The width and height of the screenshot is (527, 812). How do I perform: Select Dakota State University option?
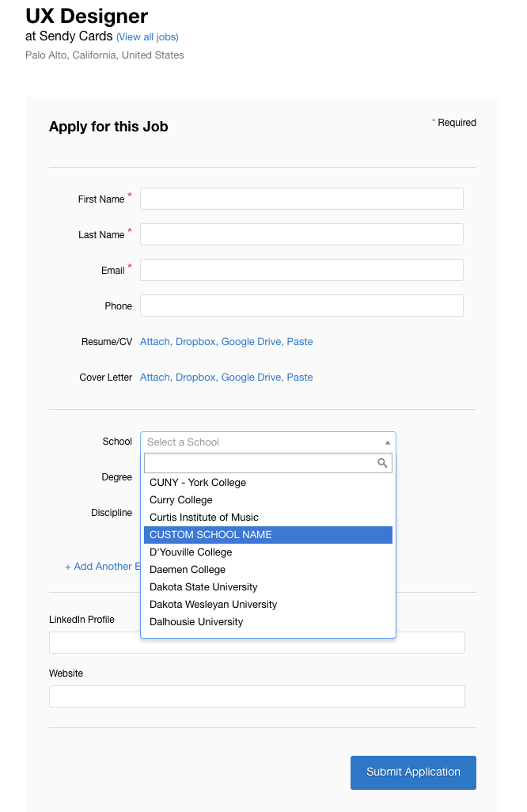(203, 587)
